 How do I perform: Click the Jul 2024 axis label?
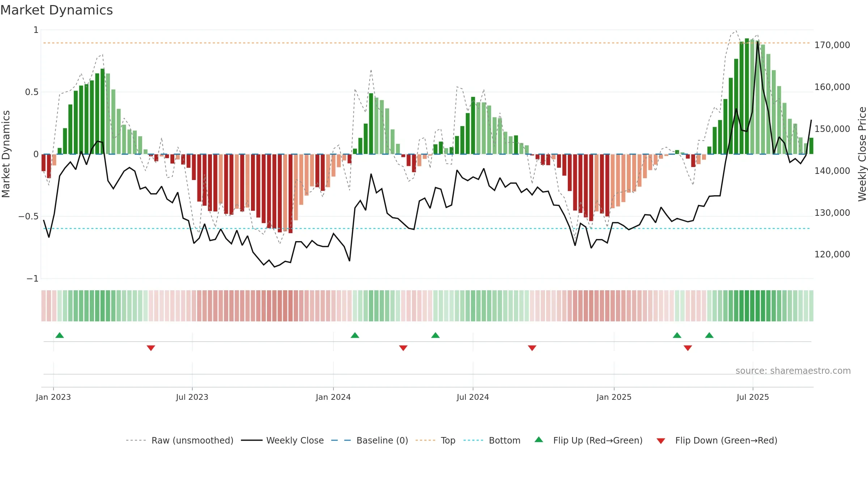473,397
